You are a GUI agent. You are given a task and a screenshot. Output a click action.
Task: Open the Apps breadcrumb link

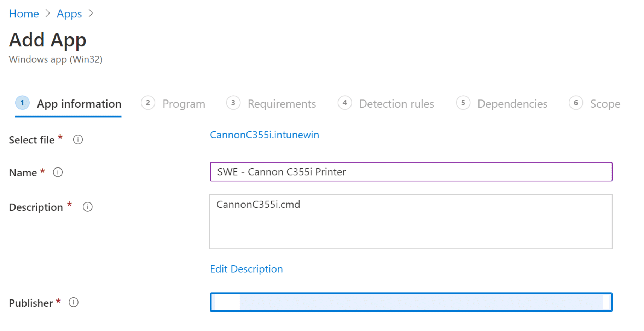tap(69, 13)
